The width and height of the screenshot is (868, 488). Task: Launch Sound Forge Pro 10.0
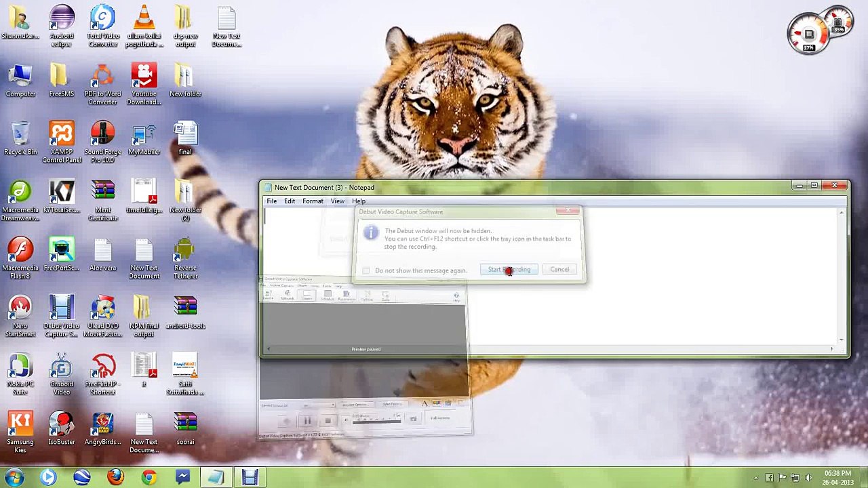[x=103, y=142]
